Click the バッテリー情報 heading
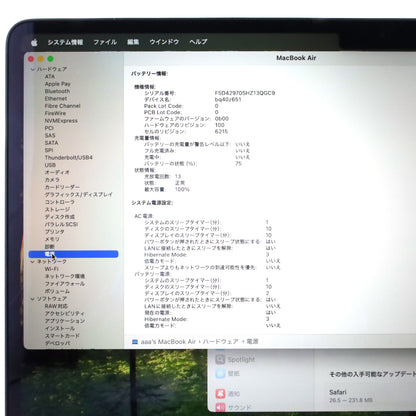416x416 pixels. 149,73
